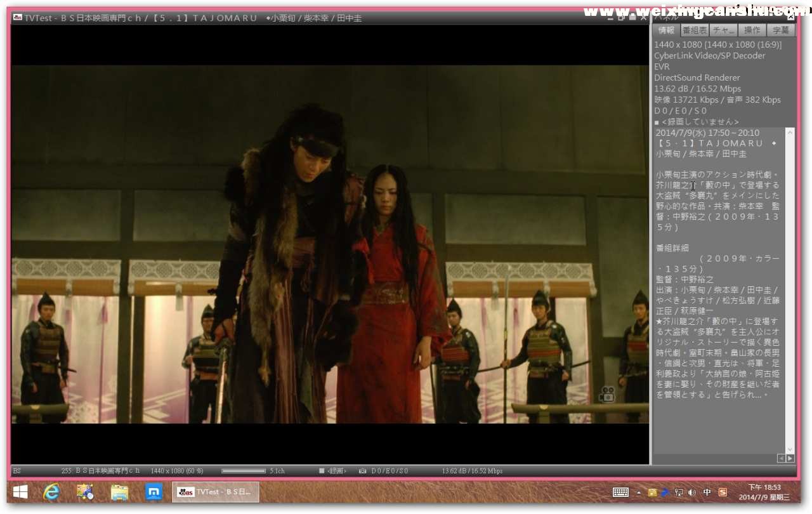The image size is (812, 514).
Task: Show hidden tray icons arrow
Action: (639, 492)
